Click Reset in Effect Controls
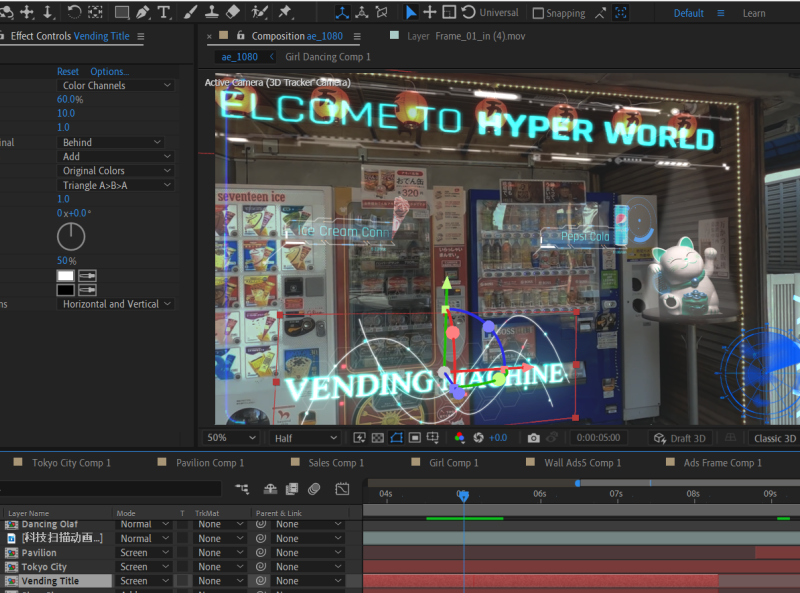Image resolution: width=800 pixels, height=593 pixels. tap(68, 72)
